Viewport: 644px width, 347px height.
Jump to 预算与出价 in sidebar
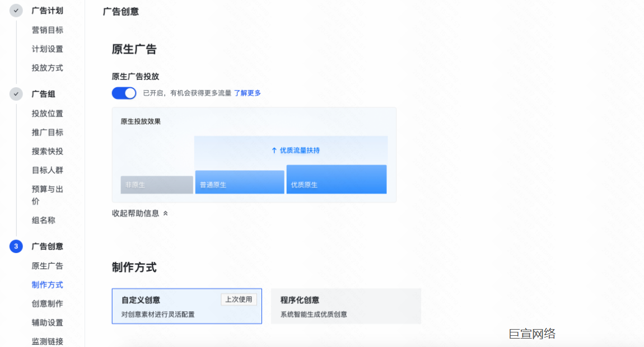[x=48, y=195]
